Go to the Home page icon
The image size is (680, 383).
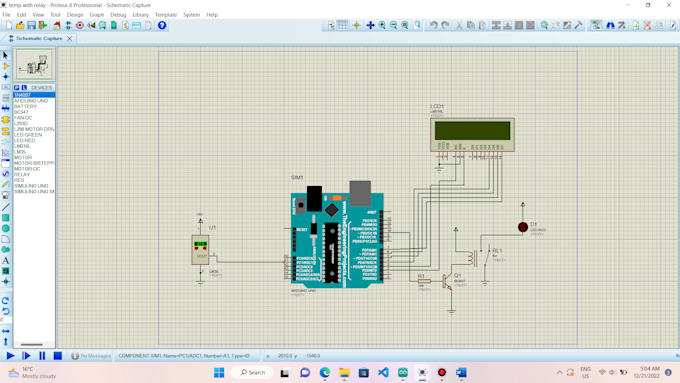(x=57, y=26)
